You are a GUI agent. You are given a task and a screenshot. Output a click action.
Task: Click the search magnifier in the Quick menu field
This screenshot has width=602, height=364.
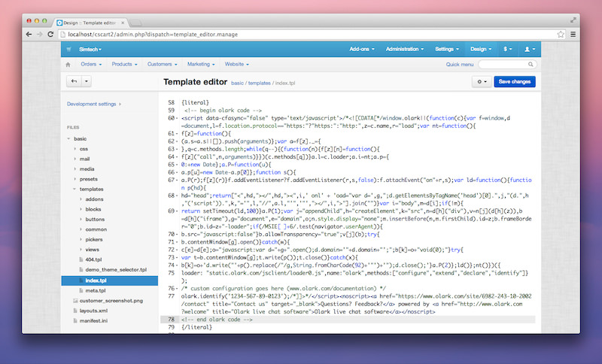click(x=530, y=65)
